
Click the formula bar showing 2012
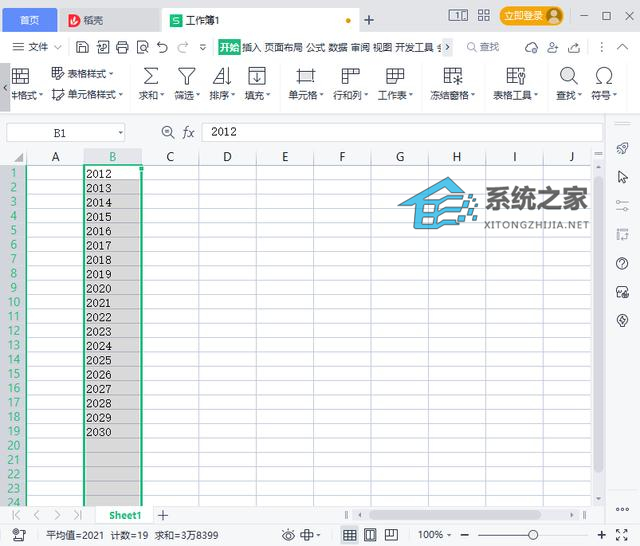tap(402, 132)
